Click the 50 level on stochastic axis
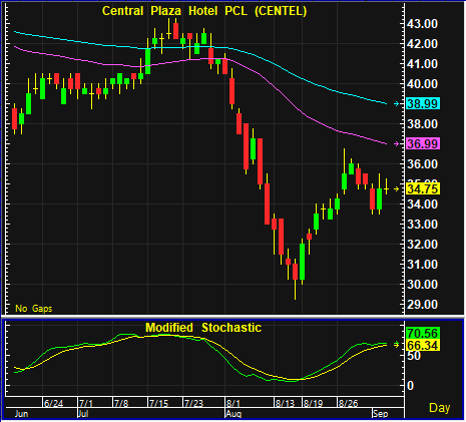This screenshot has width=466, height=422. pos(415,356)
